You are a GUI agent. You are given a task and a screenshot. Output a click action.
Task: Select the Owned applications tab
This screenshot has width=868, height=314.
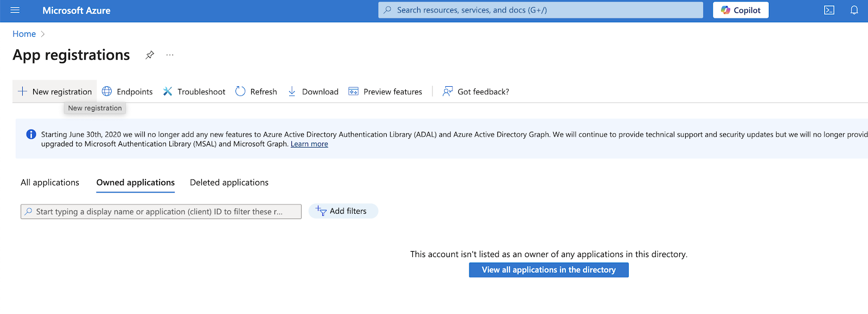[136, 183]
